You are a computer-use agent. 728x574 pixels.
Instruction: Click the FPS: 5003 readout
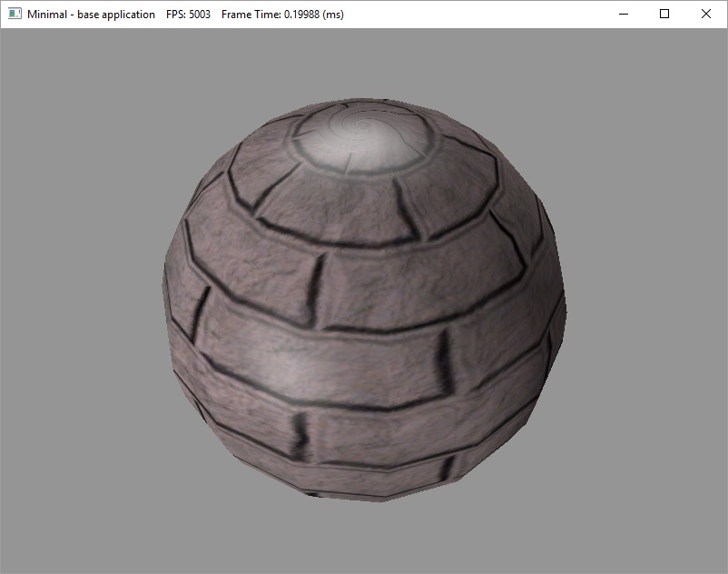189,15
